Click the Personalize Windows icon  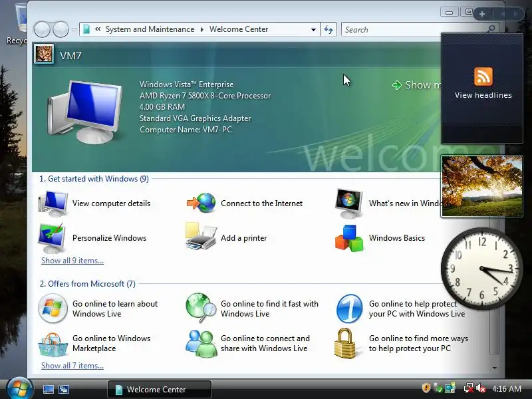coord(53,238)
